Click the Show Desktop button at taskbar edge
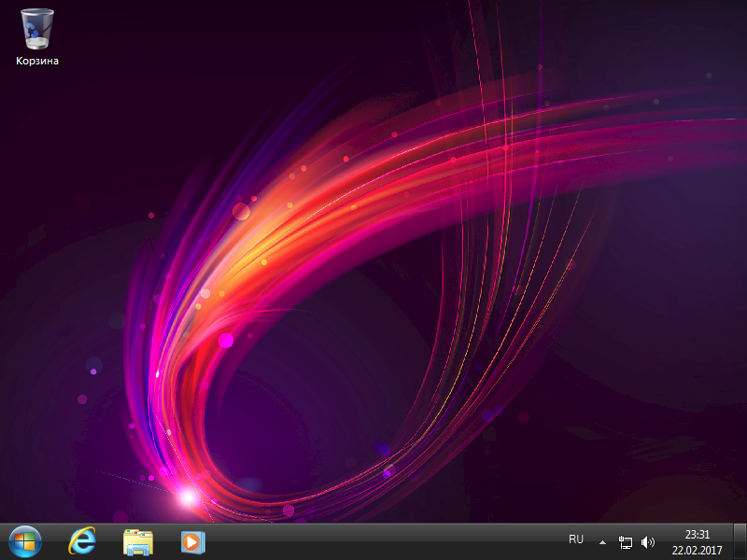The image size is (747, 560). (x=740, y=542)
